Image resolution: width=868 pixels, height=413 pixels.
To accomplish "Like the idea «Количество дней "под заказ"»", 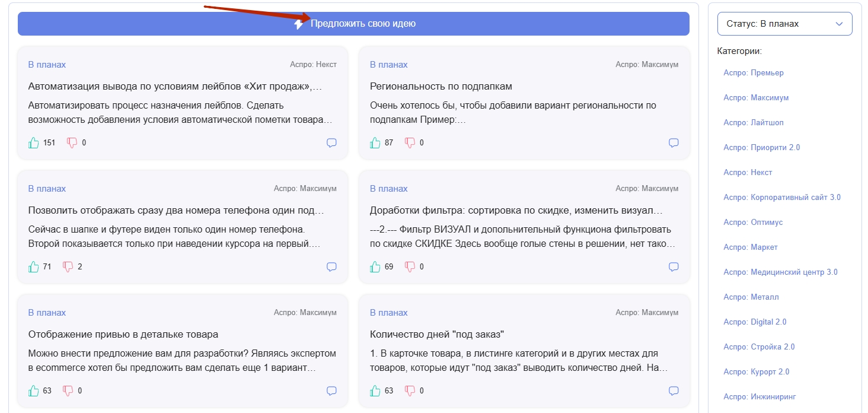I will pos(375,390).
